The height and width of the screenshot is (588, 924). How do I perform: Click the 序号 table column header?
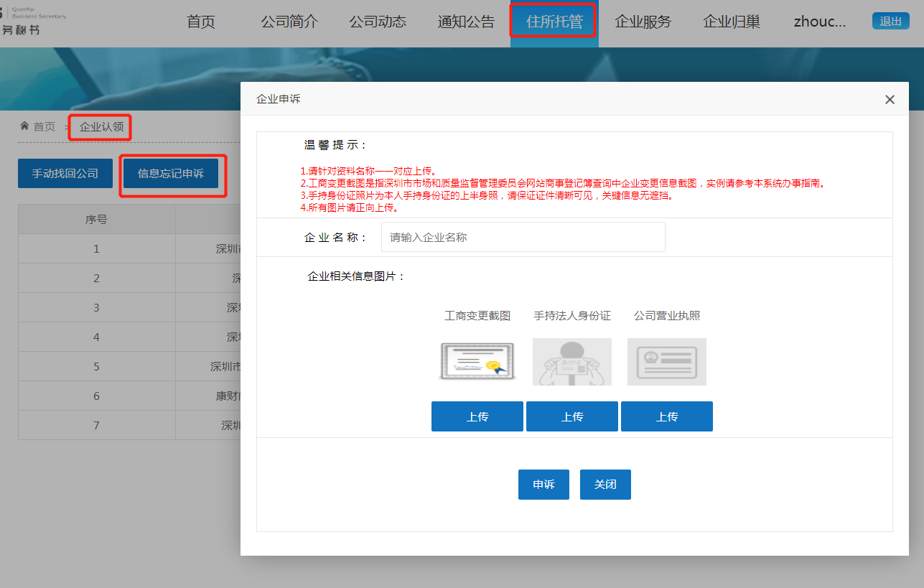[96, 219]
